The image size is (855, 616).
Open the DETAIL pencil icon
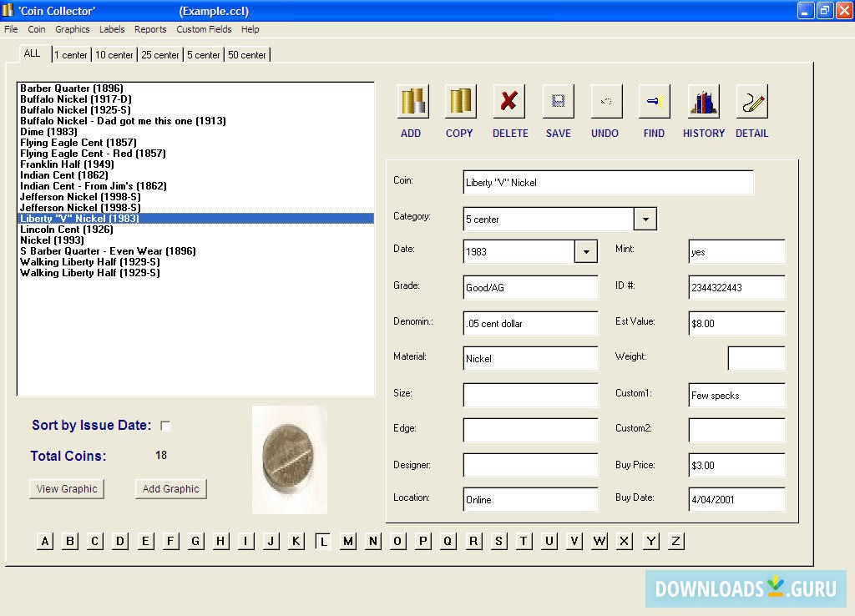coord(751,102)
